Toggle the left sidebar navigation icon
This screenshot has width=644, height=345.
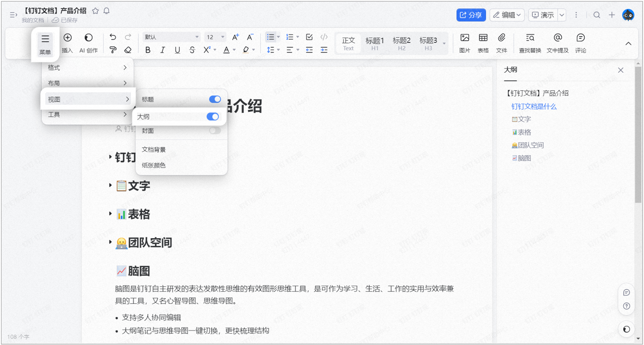point(13,15)
